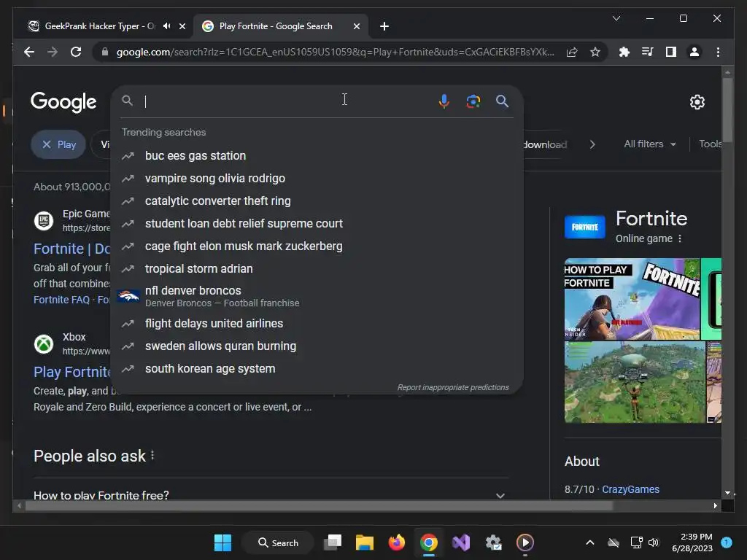
Task: Toggle Chrome side panel
Action: tap(671, 52)
